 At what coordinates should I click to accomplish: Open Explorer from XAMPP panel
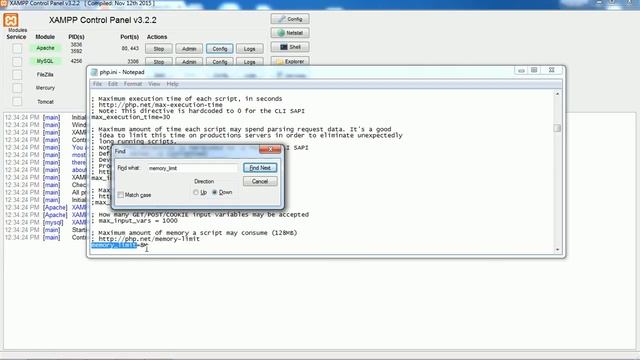pyautogui.click(x=290, y=61)
